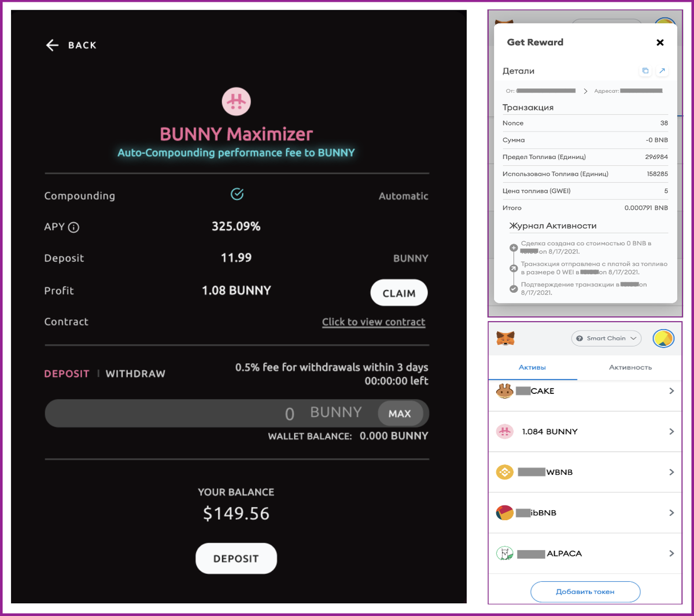Select the DEPOSIT tab
Screen dimensions: 694x616
(x=67, y=374)
